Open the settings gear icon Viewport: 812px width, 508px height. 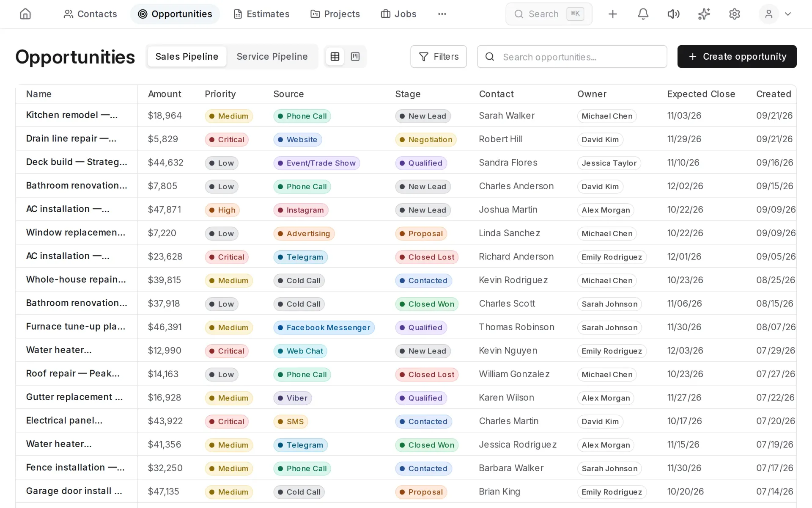(734, 14)
